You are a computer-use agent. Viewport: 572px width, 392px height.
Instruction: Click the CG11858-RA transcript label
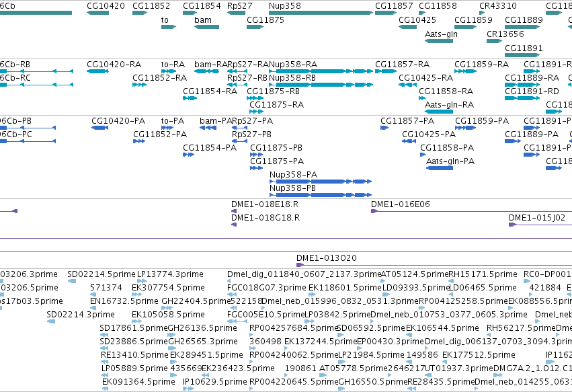tap(446, 91)
